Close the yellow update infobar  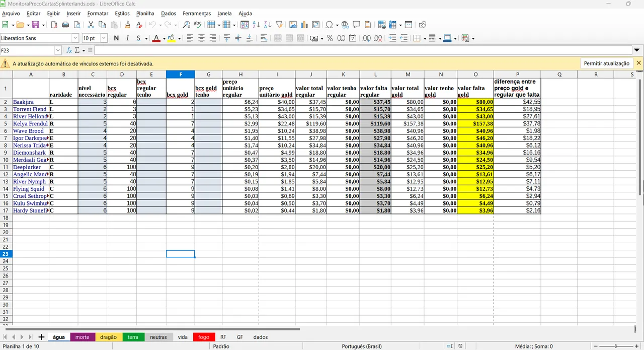click(639, 63)
